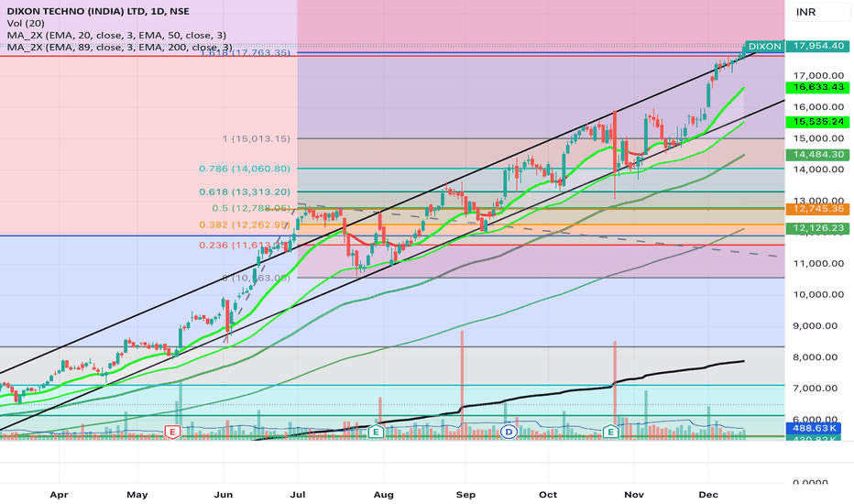Click the 17,954.40 last price label
This screenshot has width=854, height=504.
(818, 47)
